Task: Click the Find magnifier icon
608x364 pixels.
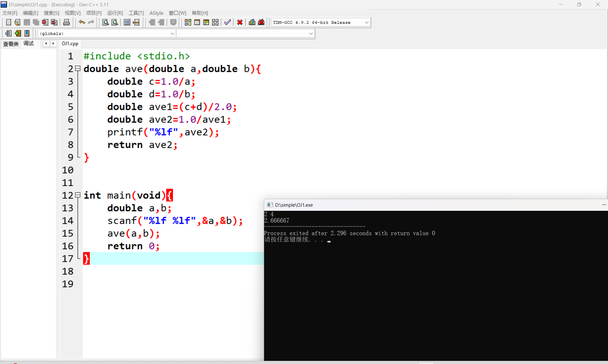Action: coord(105,22)
